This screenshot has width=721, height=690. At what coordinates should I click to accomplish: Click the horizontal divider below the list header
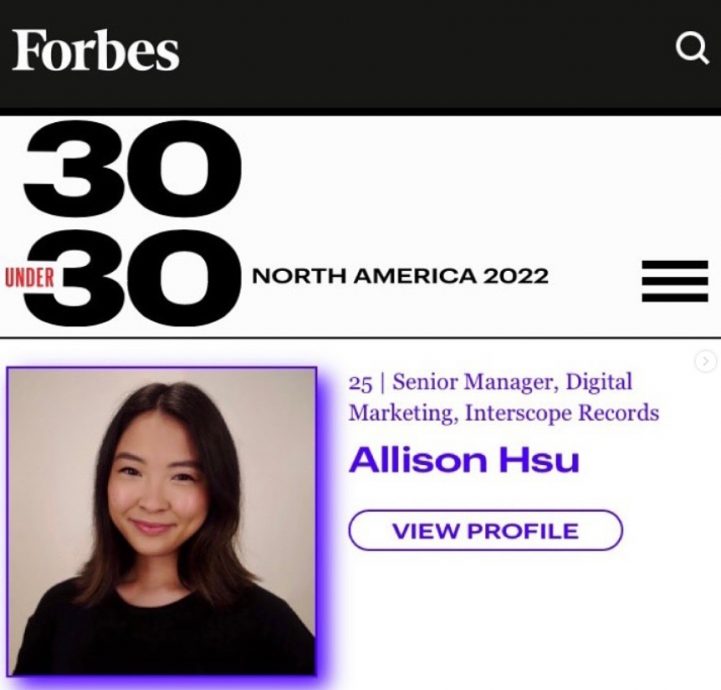point(360,338)
